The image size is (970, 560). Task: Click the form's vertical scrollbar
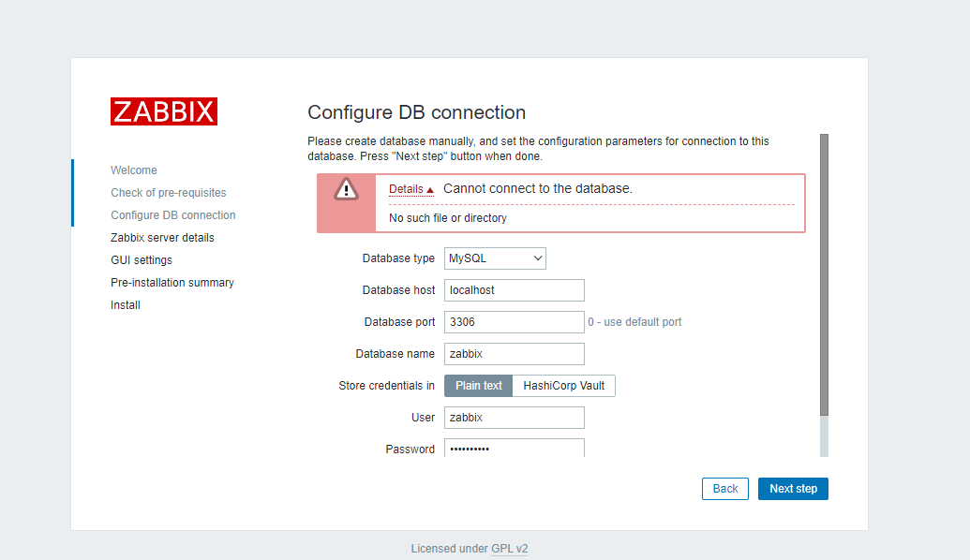click(x=824, y=281)
